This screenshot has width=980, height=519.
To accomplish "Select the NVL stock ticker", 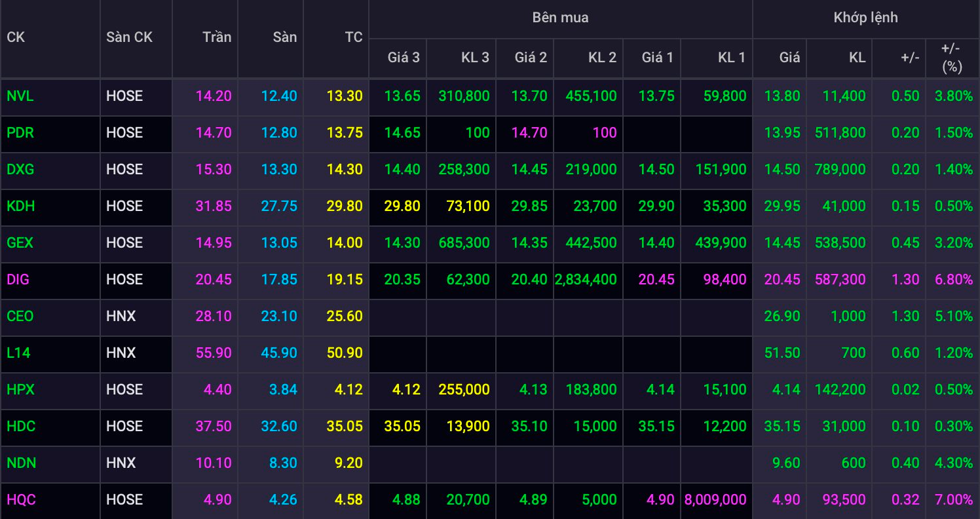I will click(20, 96).
